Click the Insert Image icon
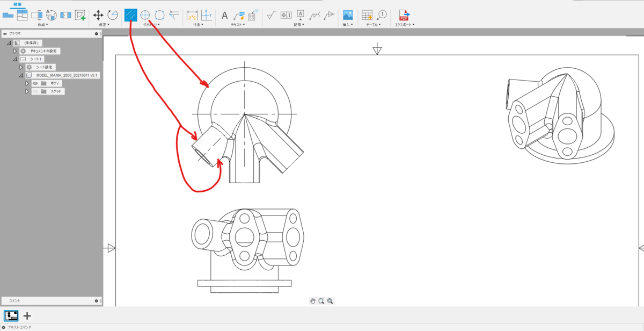Image resolution: width=644 pixels, height=331 pixels. point(348,15)
